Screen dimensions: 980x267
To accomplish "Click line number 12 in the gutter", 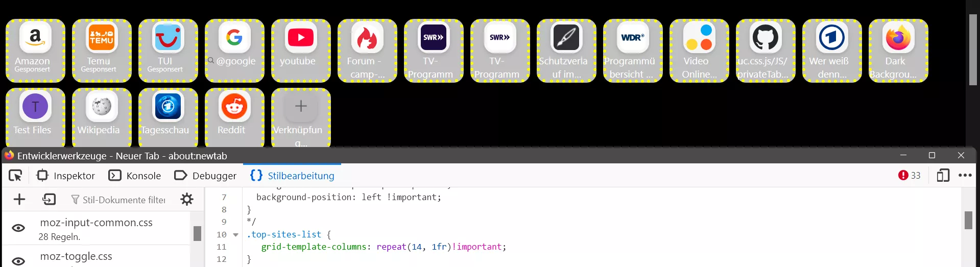I will coord(222,259).
